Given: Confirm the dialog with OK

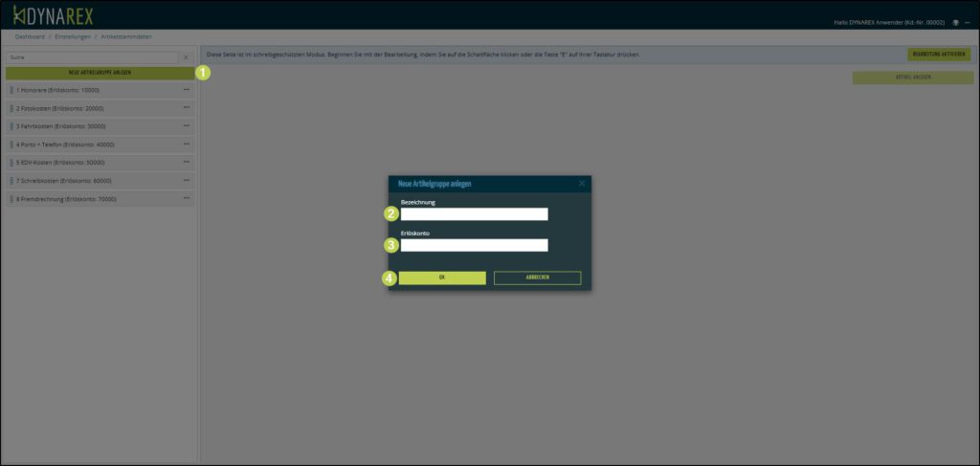Looking at the screenshot, I should pos(442,277).
